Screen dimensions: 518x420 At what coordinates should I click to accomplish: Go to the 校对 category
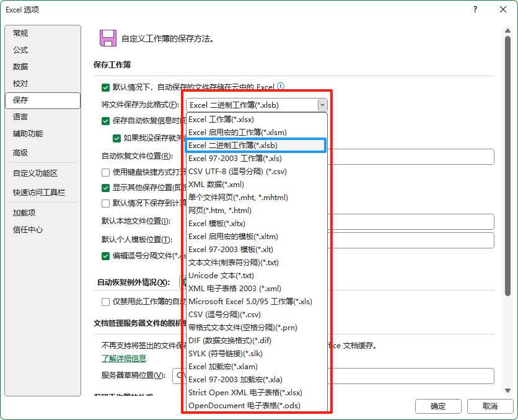43,84
